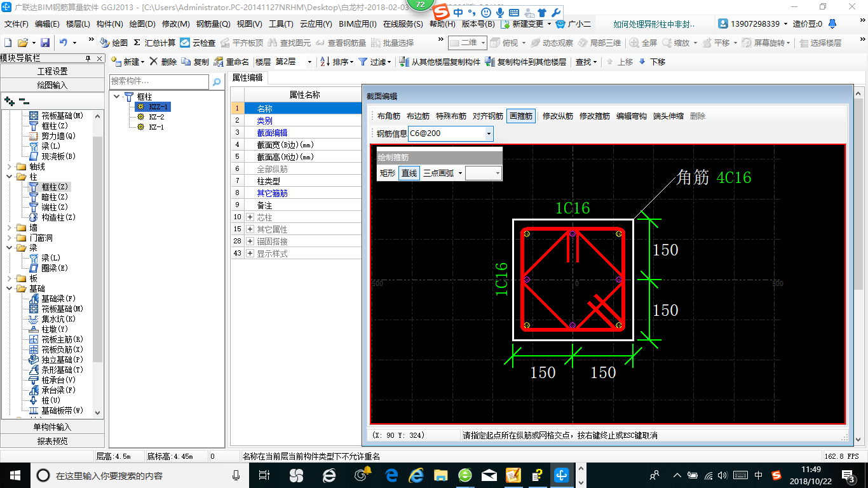
Task: Expand the 显示样式 property row
Action: click(x=250, y=254)
